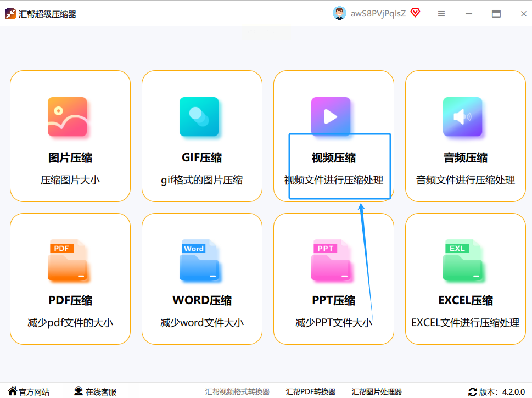Click username awS8PVjPqIsZ
Screen dimensions: 532x398
coord(378,14)
